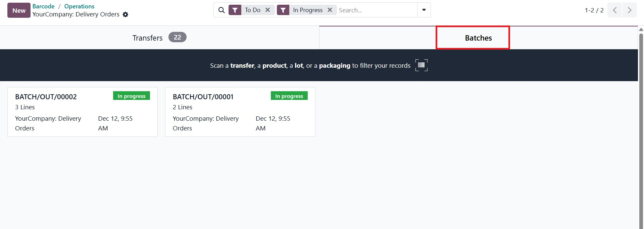Switch to the Transfers tab
Viewport: 644px width, 229px height.
pyautogui.click(x=147, y=38)
